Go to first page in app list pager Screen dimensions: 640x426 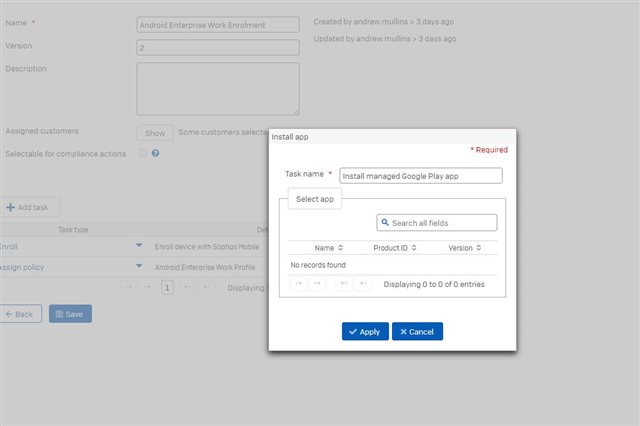tap(299, 284)
